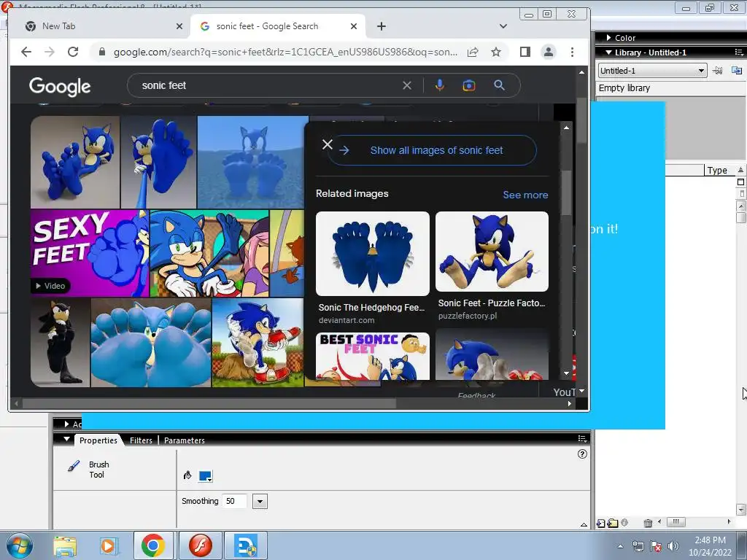
Task: Click Chrome horizontal scrollbar right arrow
Action: pyautogui.click(x=569, y=403)
